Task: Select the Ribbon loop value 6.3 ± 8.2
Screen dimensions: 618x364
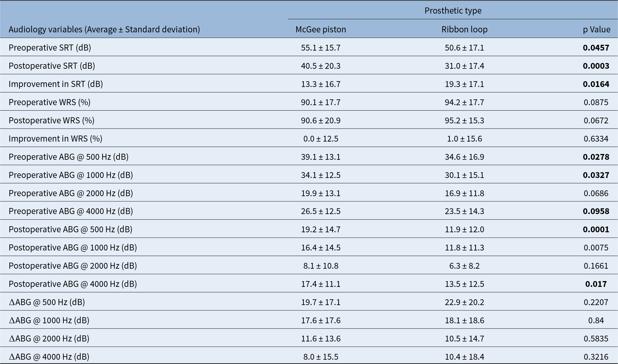Action: pyautogui.click(x=464, y=266)
